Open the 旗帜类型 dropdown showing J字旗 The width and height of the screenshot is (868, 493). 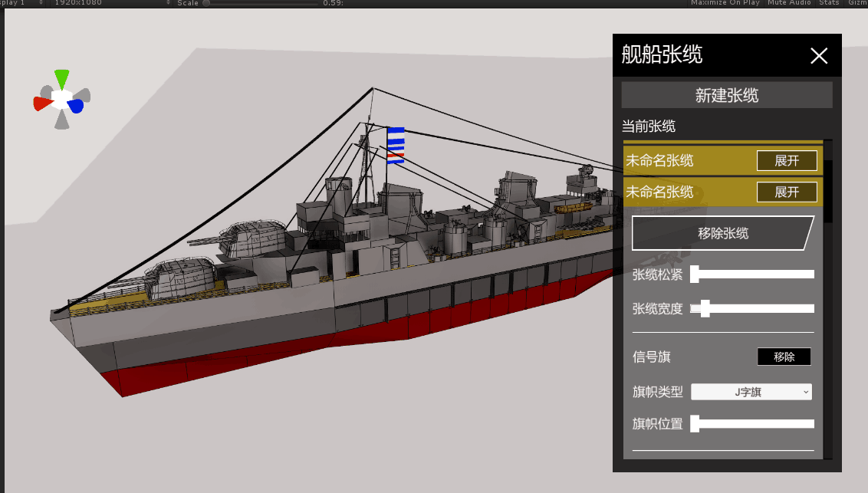[x=751, y=392]
